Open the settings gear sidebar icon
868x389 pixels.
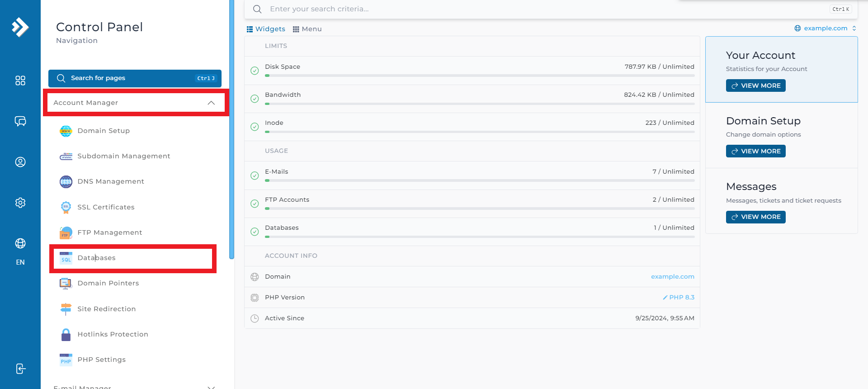coord(20,203)
